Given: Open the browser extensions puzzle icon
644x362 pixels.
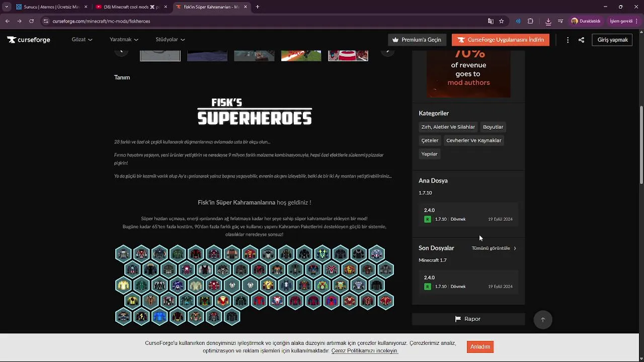Looking at the screenshot, I should click(x=530, y=21).
